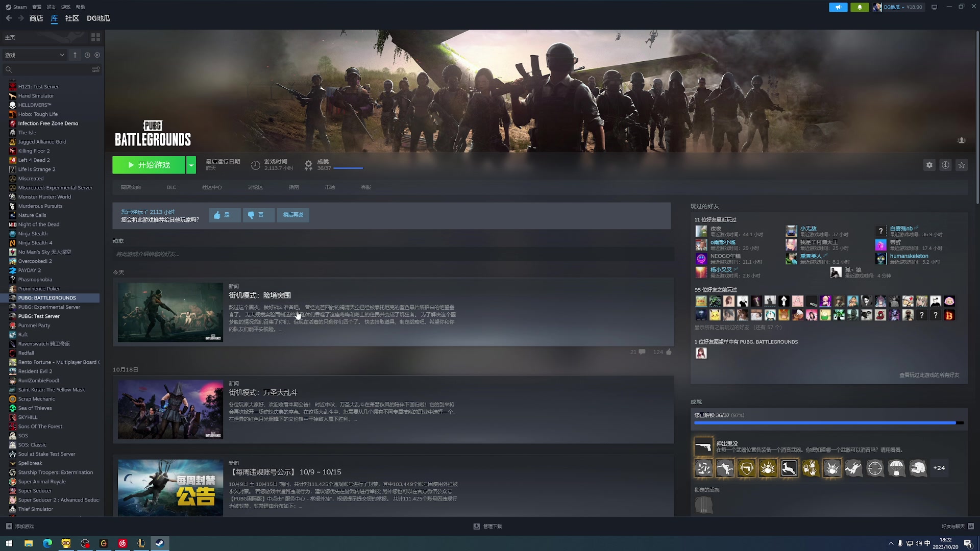The height and width of the screenshot is (551, 980).
Task: Open the green notifications bell
Action: (x=860, y=7)
